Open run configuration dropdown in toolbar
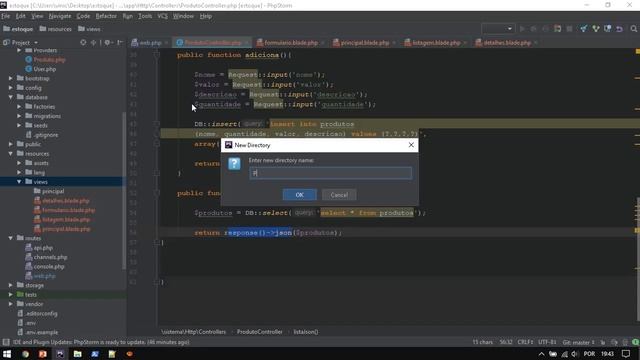This screenshot has width=640, height=360. click(498, 29)
